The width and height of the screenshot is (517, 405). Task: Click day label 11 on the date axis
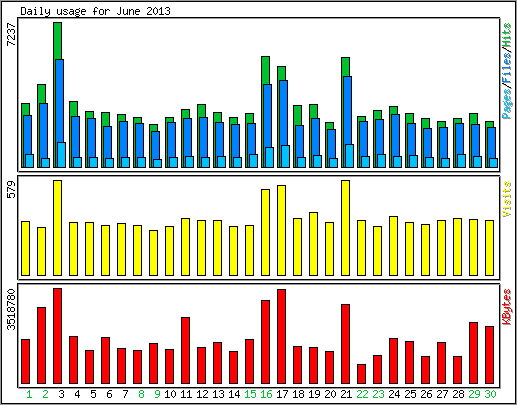186,394
